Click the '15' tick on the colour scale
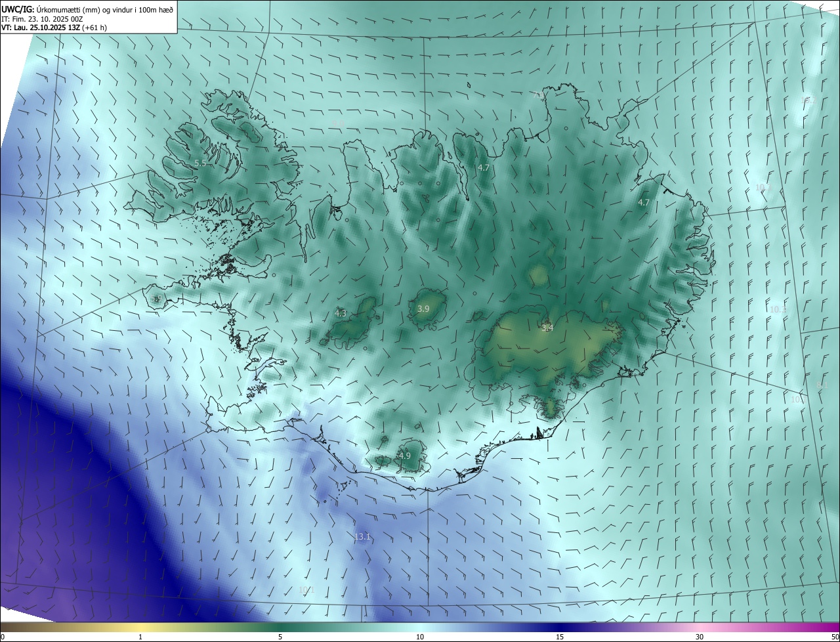Image resolution: width=840 pixels, height=642 pixels. point(560,637)
